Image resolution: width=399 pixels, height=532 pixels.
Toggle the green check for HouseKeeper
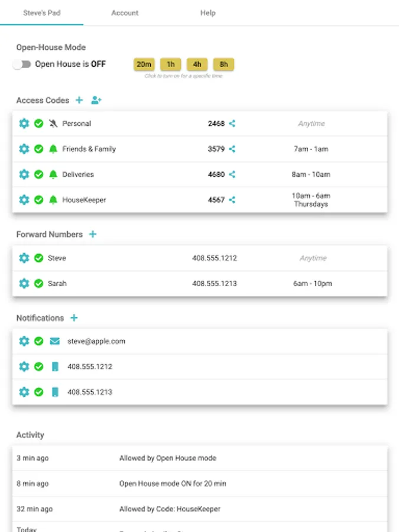pyautogui.click(x=38, y=200)
